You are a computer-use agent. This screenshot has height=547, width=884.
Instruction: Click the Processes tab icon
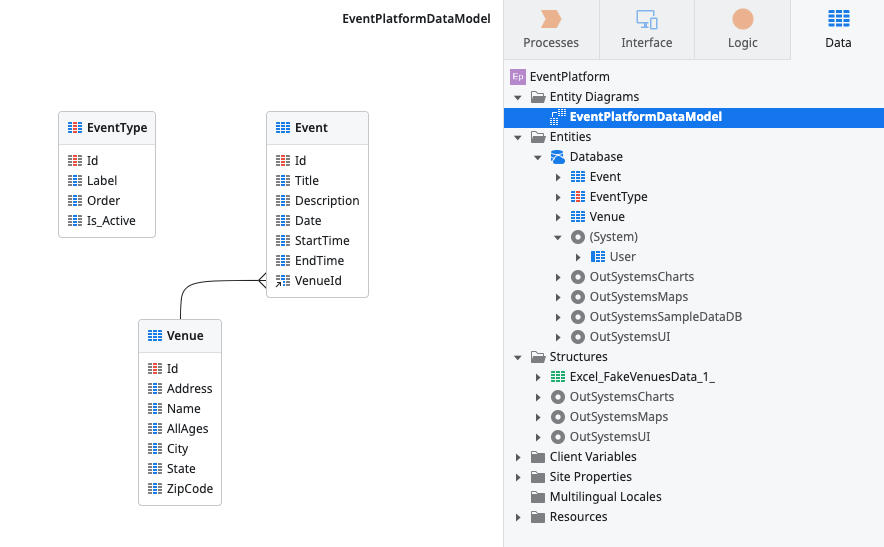coord(551,19)
